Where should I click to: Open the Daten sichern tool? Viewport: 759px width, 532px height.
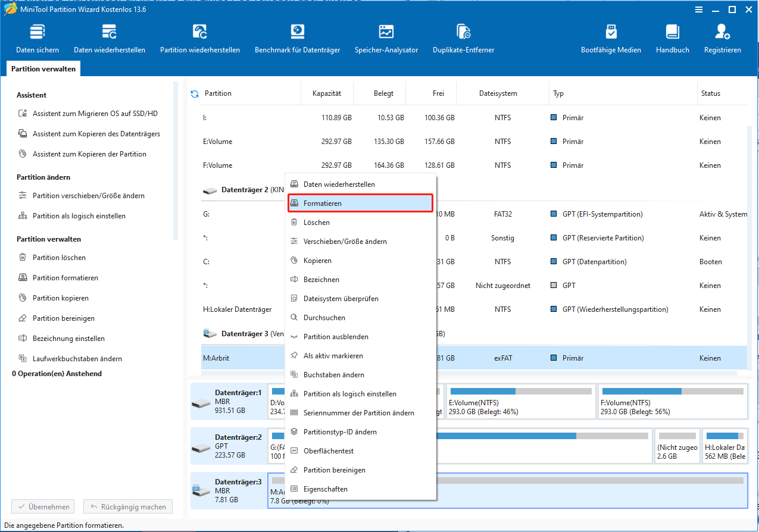tap(38, 39)
